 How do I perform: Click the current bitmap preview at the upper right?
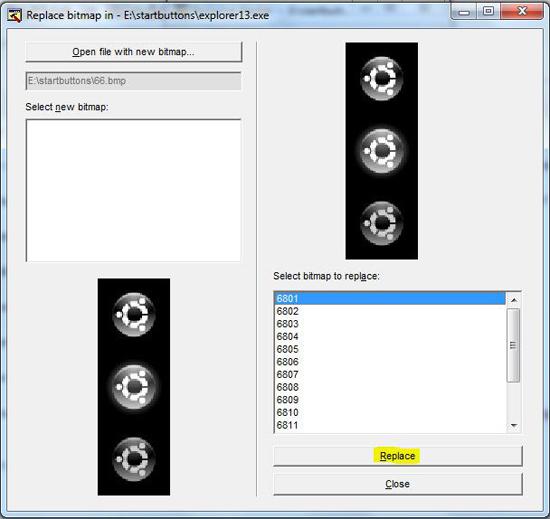pyautogui.click(x=382, y=151)
